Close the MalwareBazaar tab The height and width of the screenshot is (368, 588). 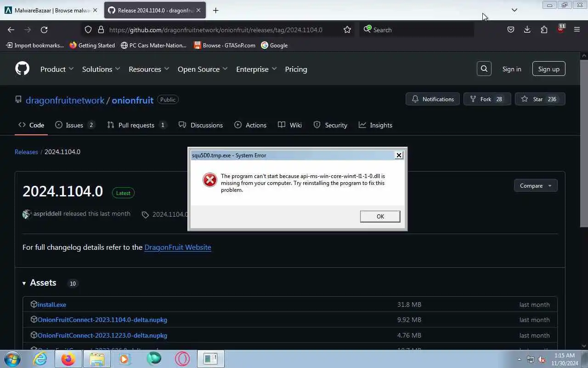point(95,10)
